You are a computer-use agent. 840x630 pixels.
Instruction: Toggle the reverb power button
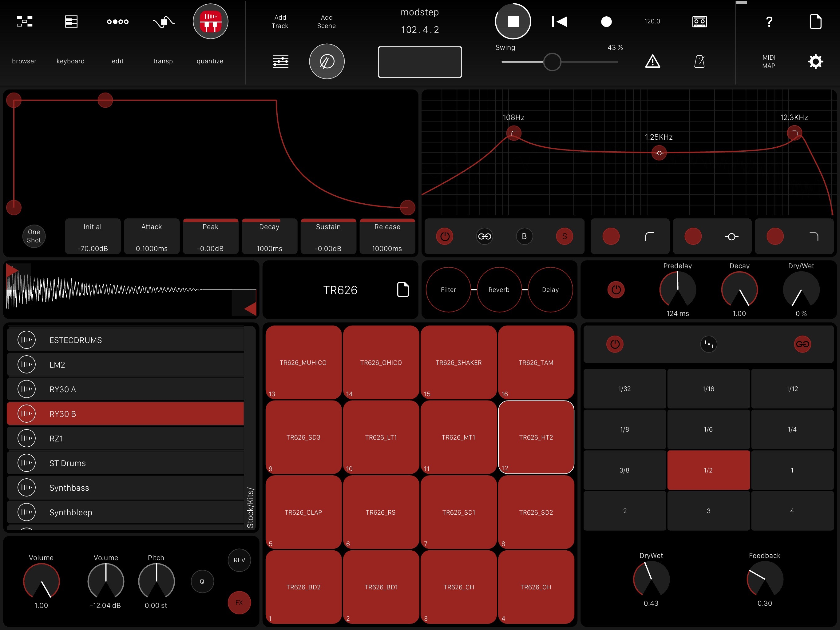pyautogui.click(x=616, y=289)
